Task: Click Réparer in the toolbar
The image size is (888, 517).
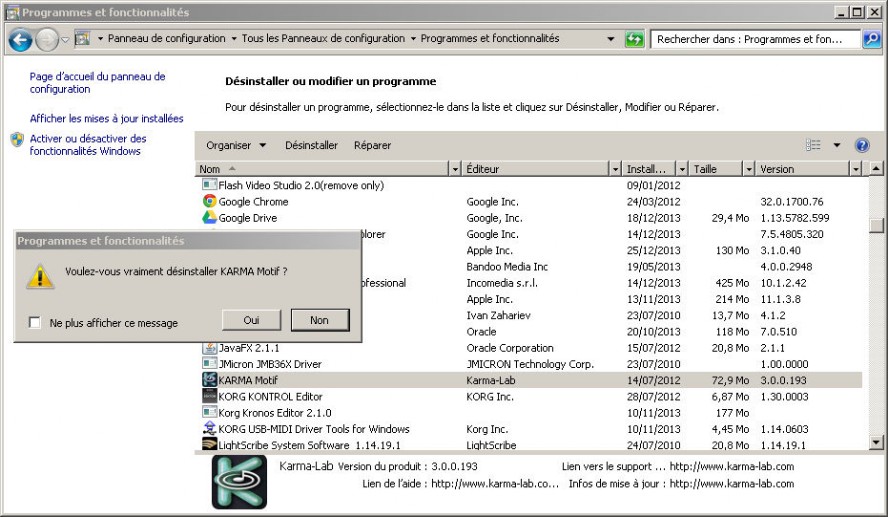Action: [x=372, y=146]
